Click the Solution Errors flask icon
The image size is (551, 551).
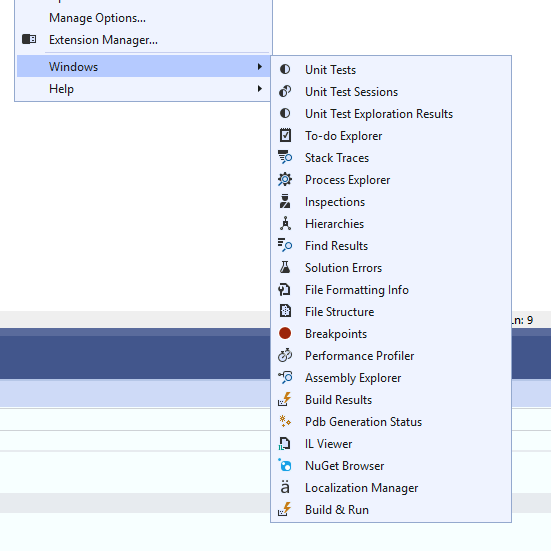[x=285, y=267]
